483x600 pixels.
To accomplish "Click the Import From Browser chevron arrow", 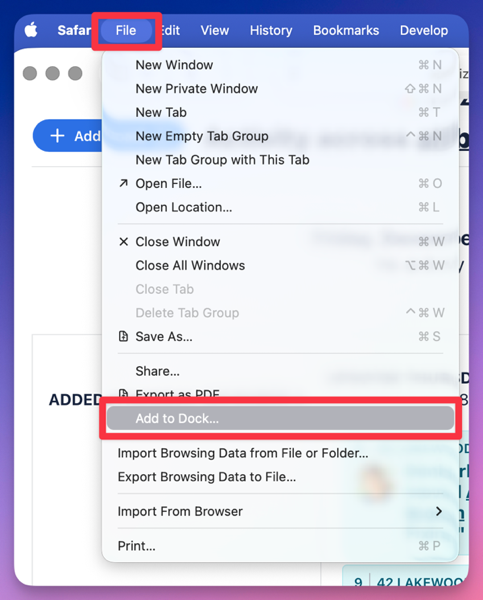I will pos(439,511).
